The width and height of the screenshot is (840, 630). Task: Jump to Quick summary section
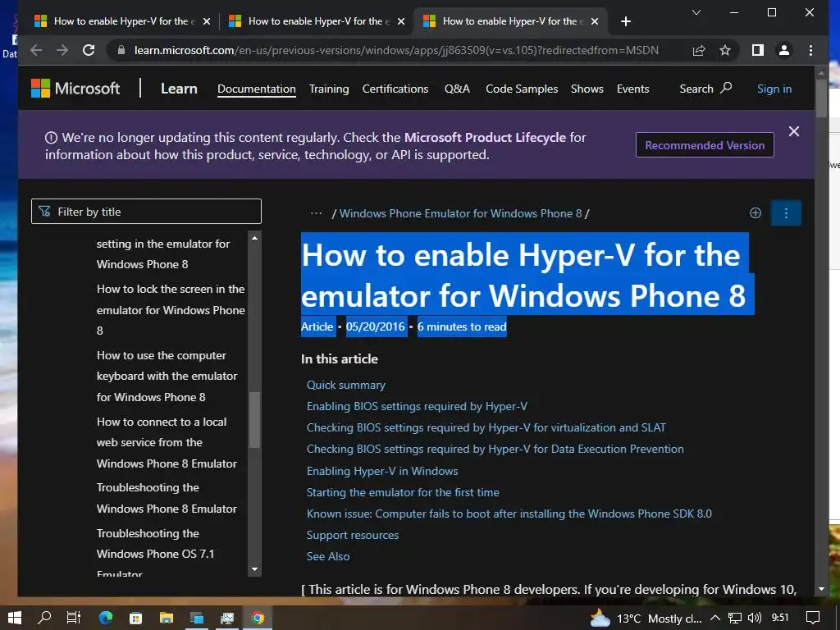tap(345, 386)
